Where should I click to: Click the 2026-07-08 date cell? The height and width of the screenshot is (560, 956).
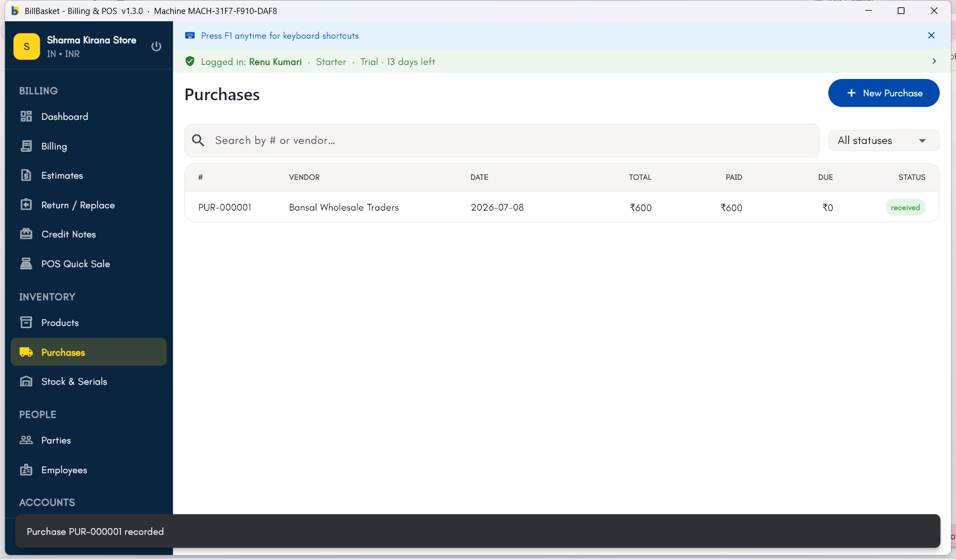pos(497,207)
